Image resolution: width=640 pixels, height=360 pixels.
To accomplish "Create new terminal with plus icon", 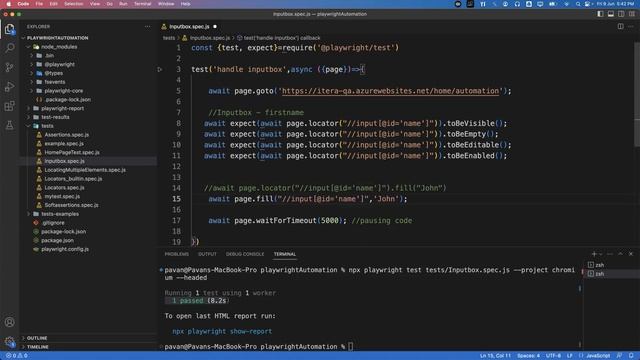I will point(594,254).
